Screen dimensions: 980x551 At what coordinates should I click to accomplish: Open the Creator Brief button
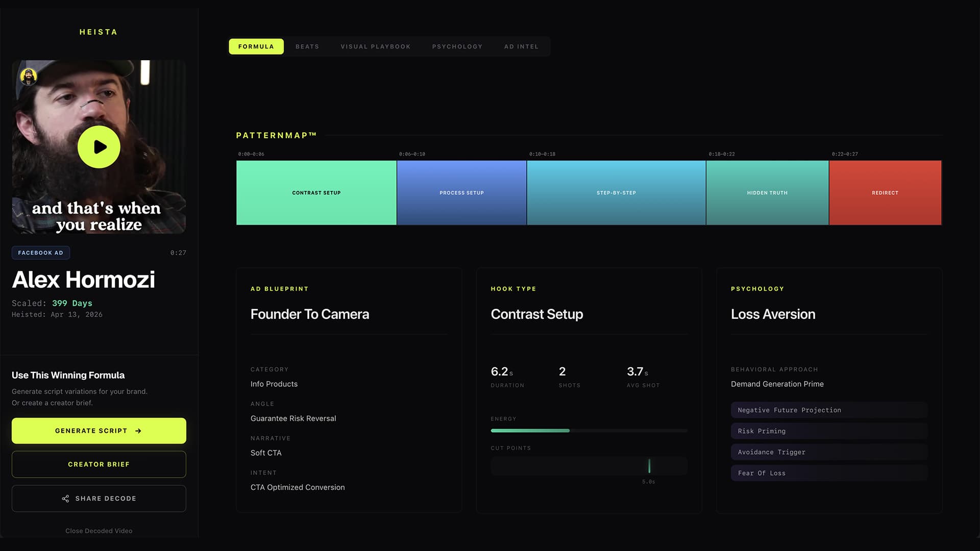[99, 464]
